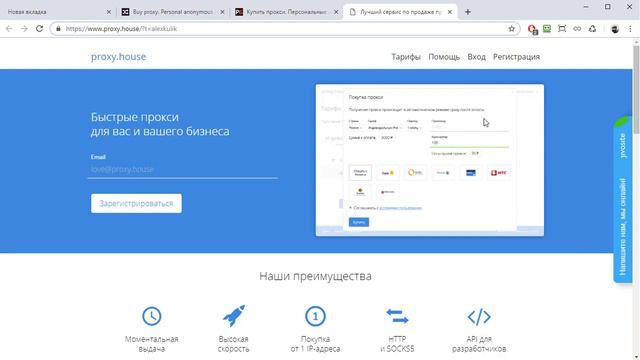
Task: Click the circled 1 icon
Action: (315, 316)
